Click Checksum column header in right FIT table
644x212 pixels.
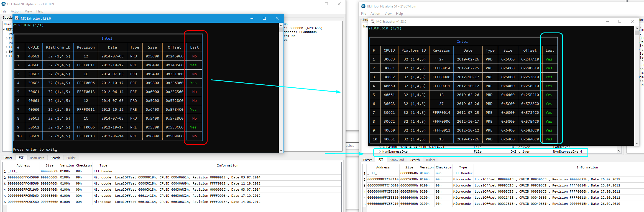(444, 167)
